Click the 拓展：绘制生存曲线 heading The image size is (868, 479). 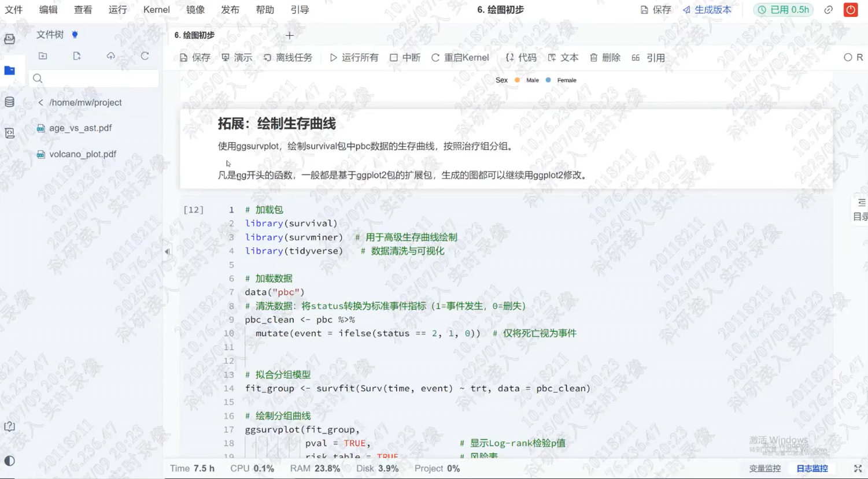pos(276,124)
